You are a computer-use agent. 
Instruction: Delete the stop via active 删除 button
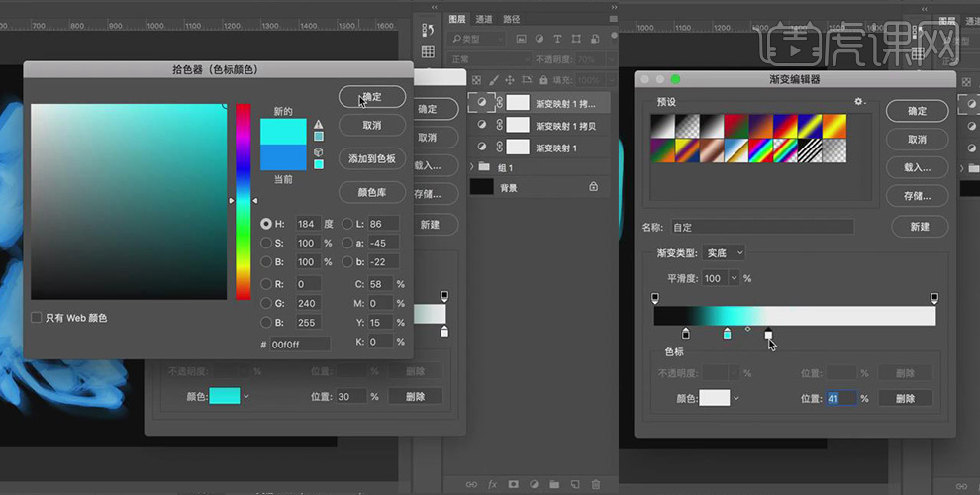(905, 398)
